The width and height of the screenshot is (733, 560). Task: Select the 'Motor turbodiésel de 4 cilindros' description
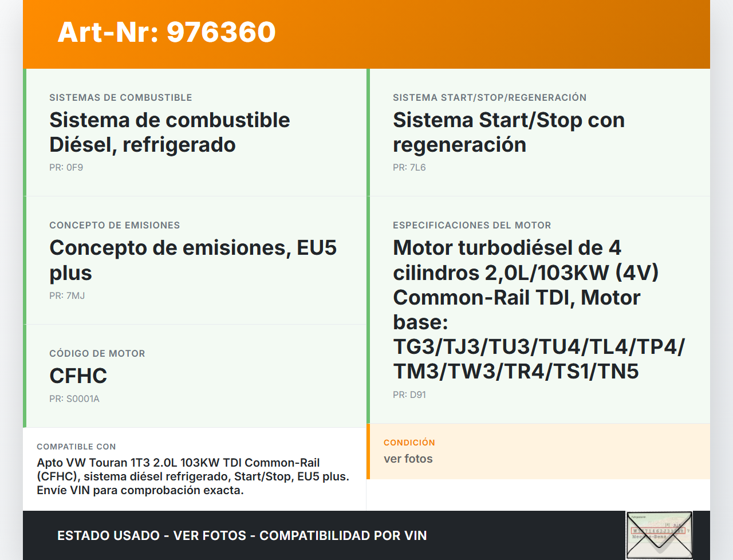539,309
